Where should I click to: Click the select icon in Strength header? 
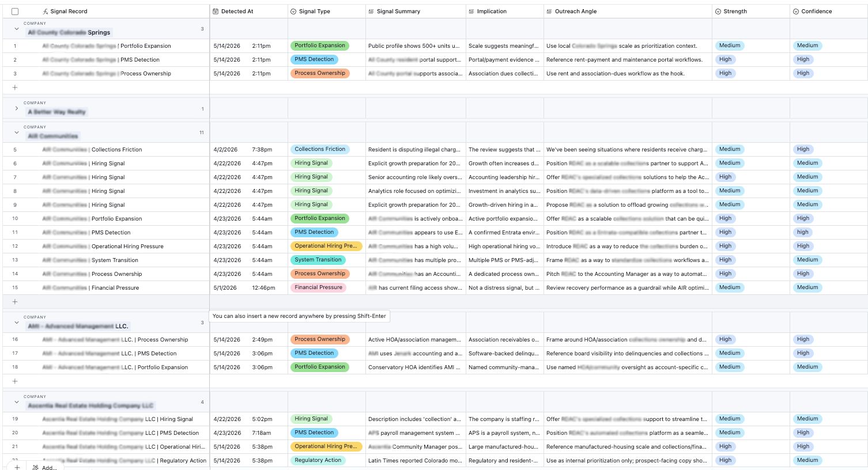[718, 12]
